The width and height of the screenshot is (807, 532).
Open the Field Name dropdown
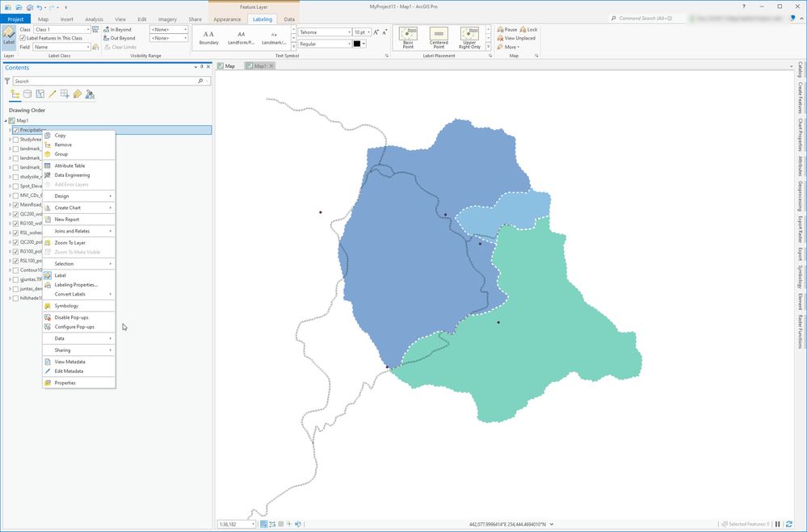pos(88,47)
